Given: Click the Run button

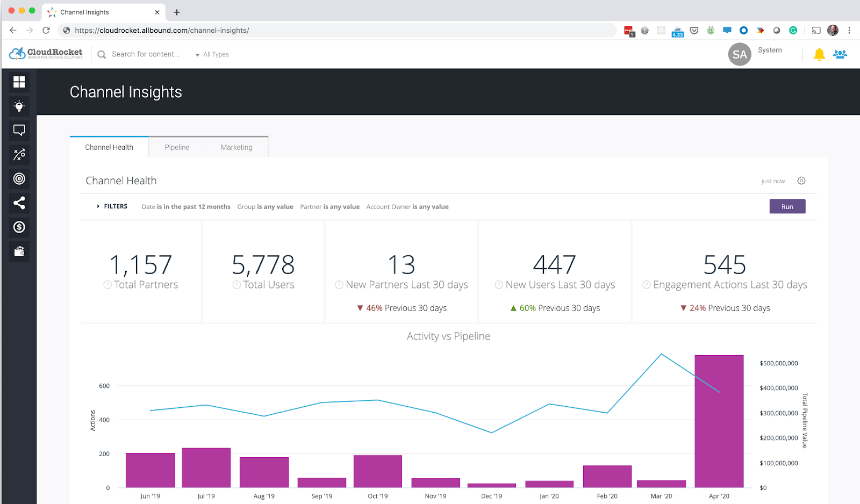Looking at the screenshot, I should tap(787, 206).
